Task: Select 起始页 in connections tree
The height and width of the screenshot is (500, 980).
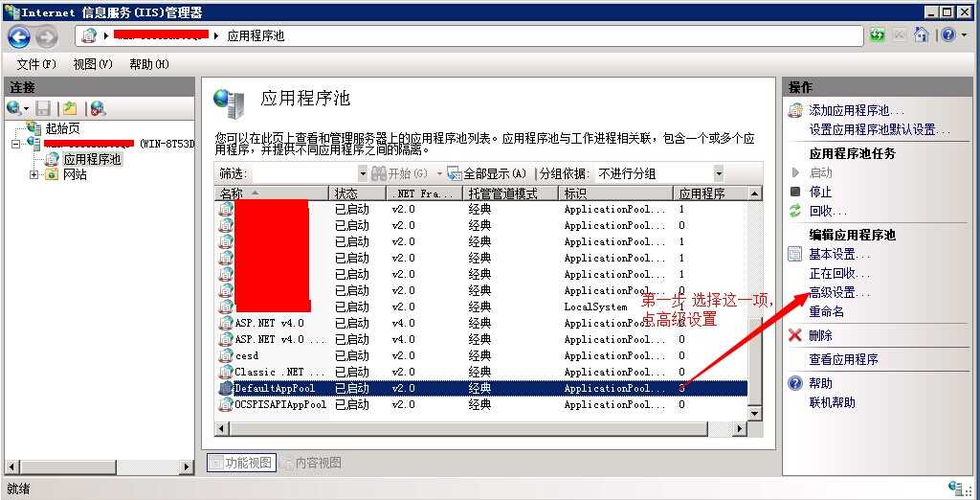Action: coord(62,129)
